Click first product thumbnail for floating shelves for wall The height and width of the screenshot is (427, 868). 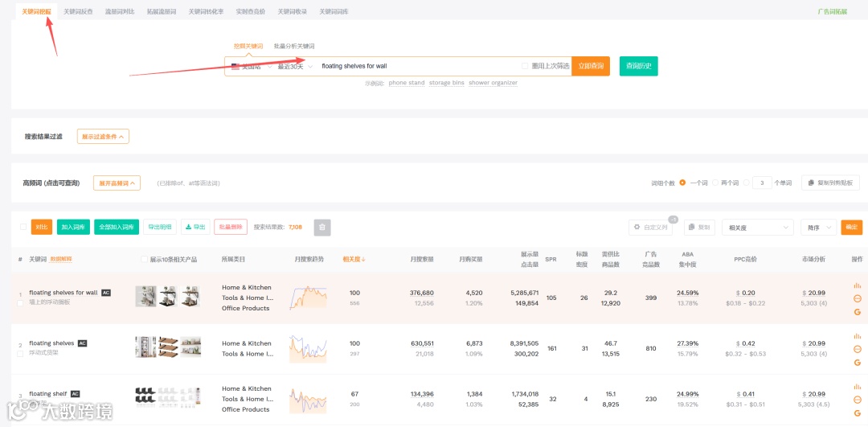point(146,296)
